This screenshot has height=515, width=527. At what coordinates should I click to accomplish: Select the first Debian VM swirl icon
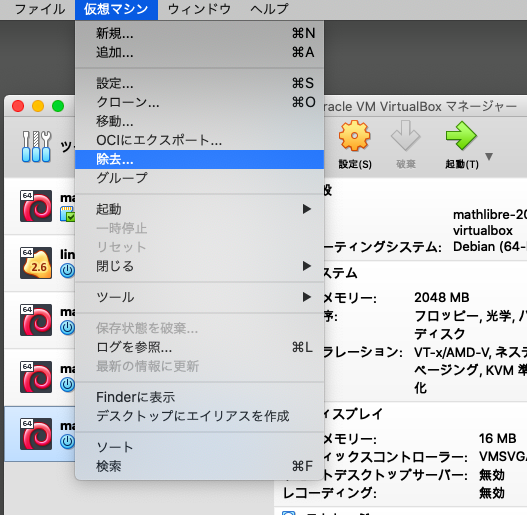36,206
